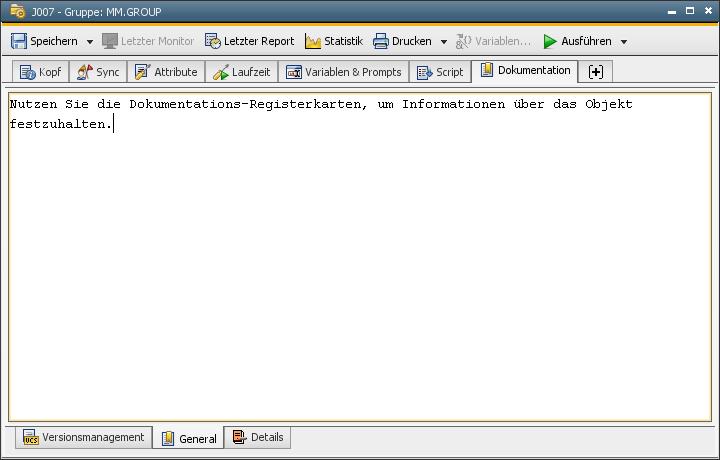Open the Attribute tab

click(x=166, y=72)
